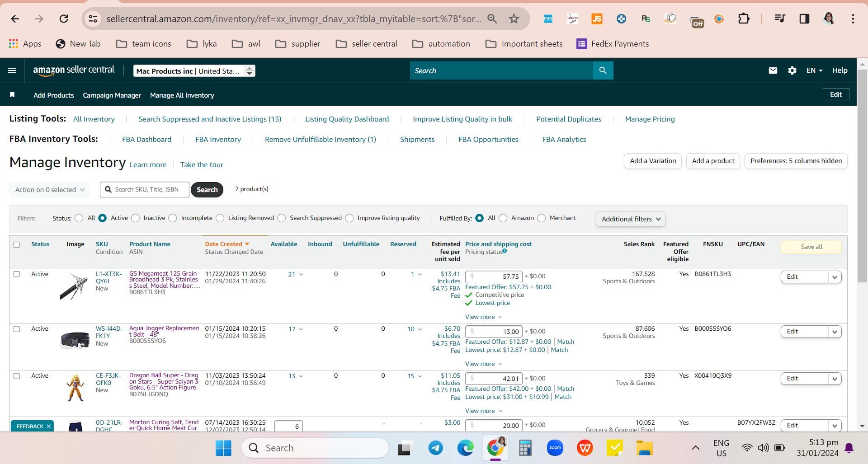Select the Search Suppressed status filter
868x464 pixels.
282,218
